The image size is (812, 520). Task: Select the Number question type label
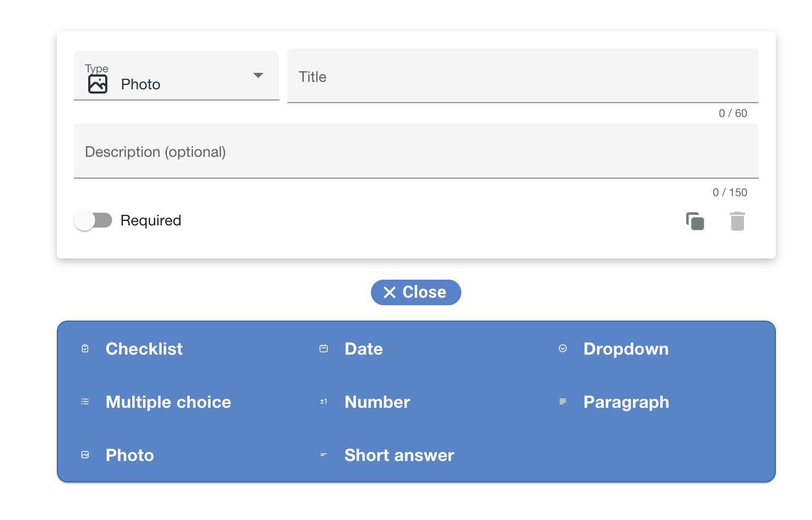click(x=377, y=402)
